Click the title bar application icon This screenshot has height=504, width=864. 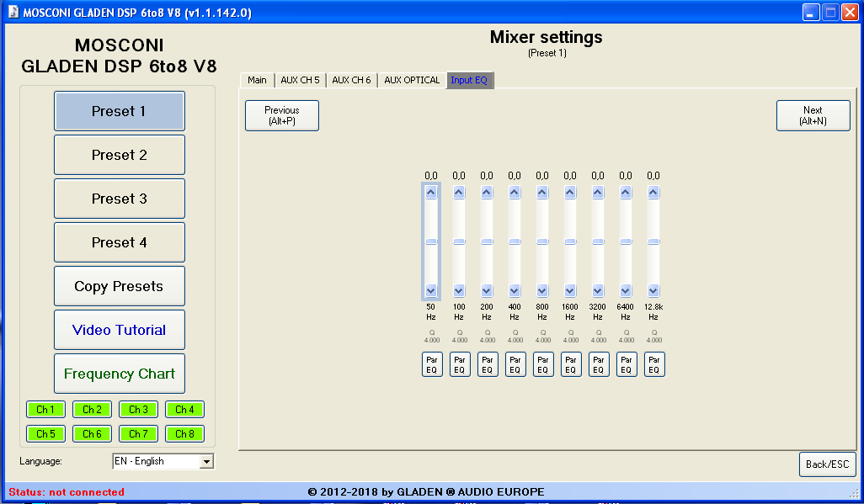point(13,12)
